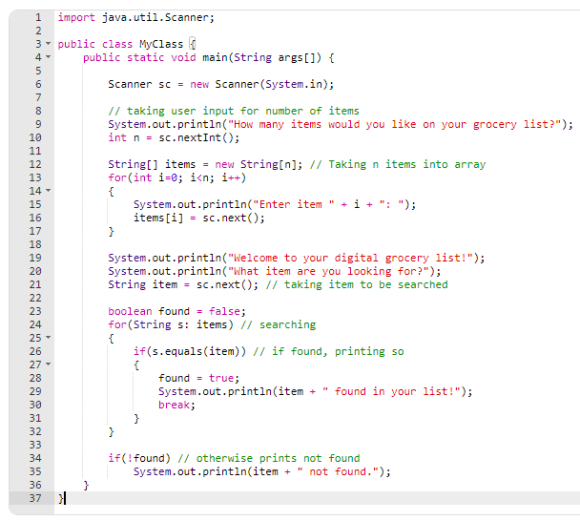Image resolution: width=580 pixels, height=521 pixels.
Task: Collapse the MyClass fold arrow on line 3
Action: (x=48, y=44)
